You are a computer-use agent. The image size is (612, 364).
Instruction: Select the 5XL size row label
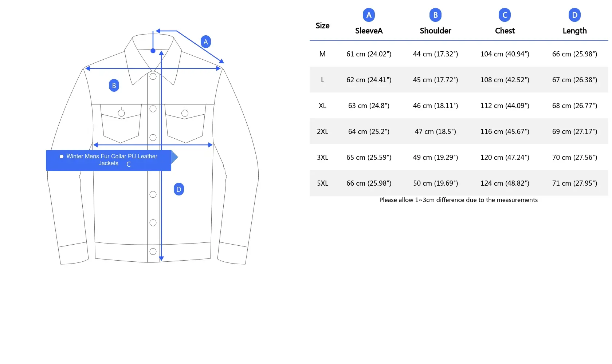pyautogui.click(x=322, y=183)
